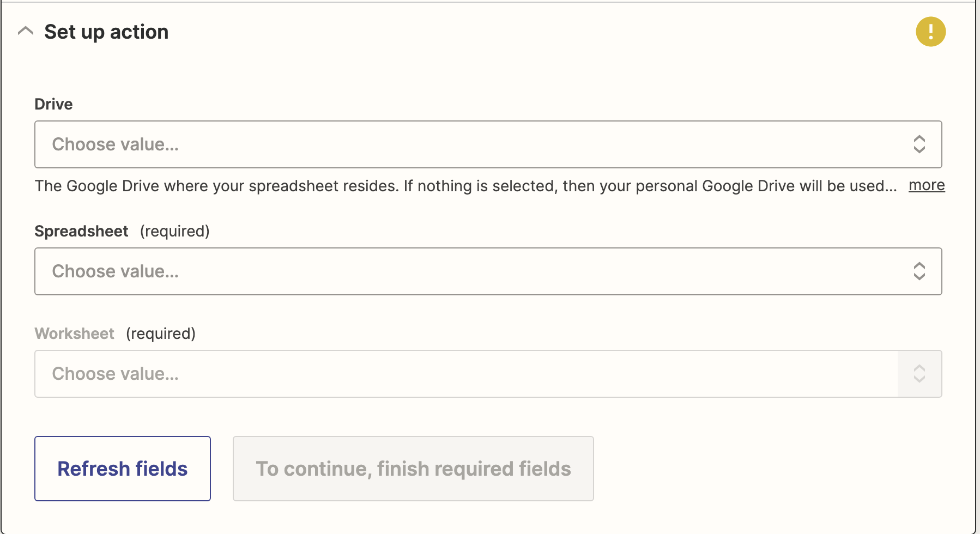Viewport: 980px width, 534px height.
Task: Click the Spreadsheet field label
Action: coord(81,231)
